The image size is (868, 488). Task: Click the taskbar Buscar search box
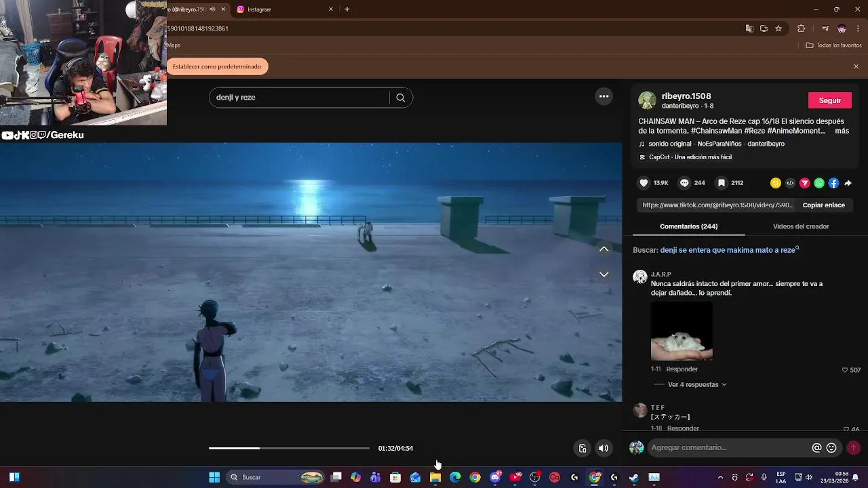click(276, 477)
